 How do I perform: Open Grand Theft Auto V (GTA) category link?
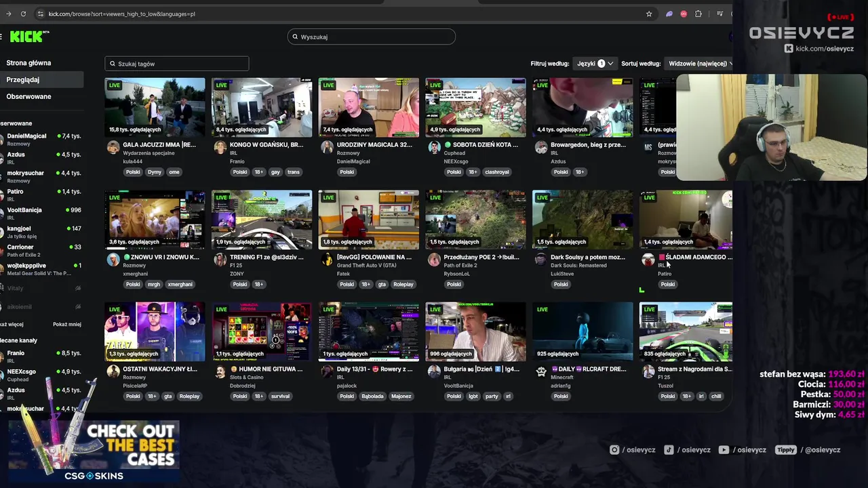366,266
